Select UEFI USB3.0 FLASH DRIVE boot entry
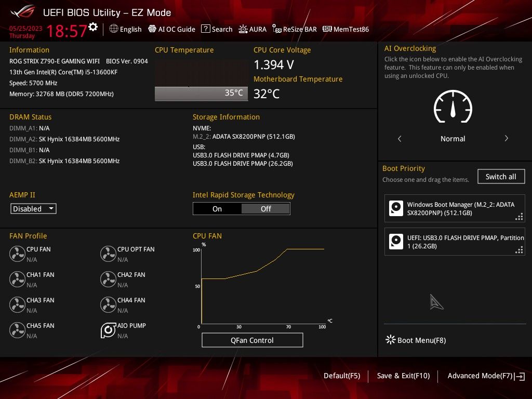Image resolution: width=532 pixels, height=399 pixels. click(455, 242)
